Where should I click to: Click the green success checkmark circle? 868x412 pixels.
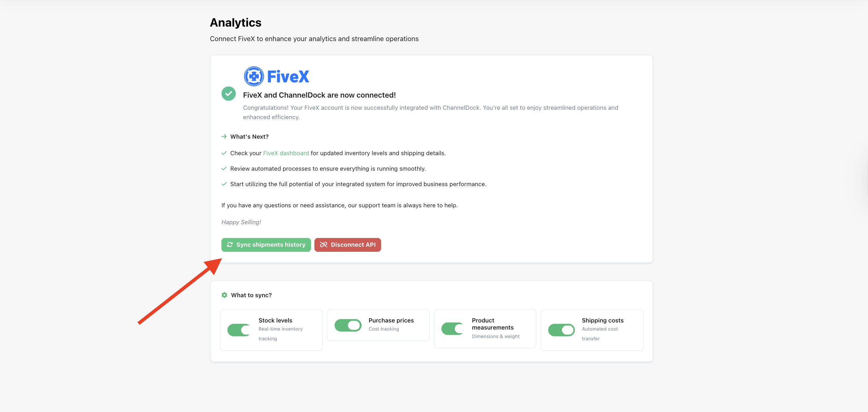pos(228,94)
